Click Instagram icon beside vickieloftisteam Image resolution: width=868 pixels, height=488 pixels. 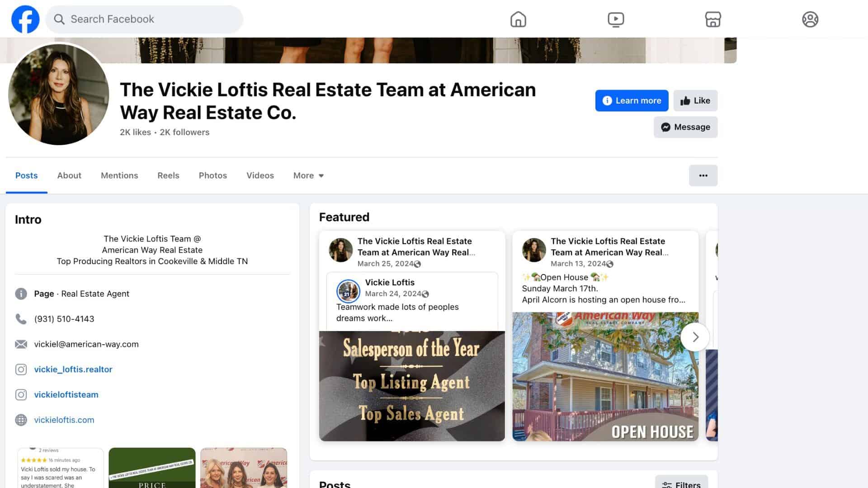21,395
